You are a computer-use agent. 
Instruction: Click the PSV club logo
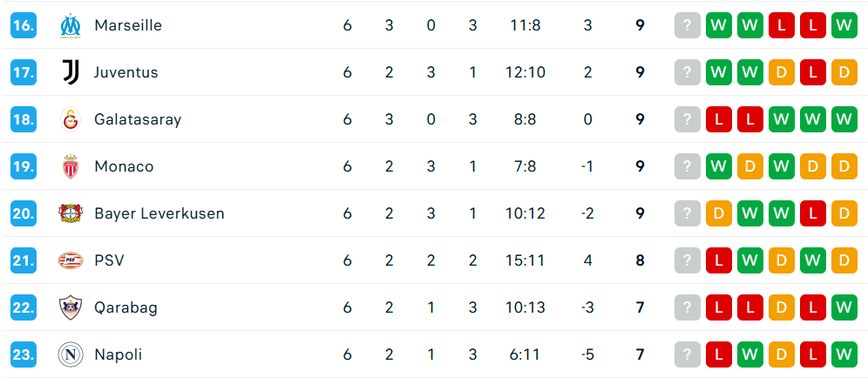tap(71, 260)
